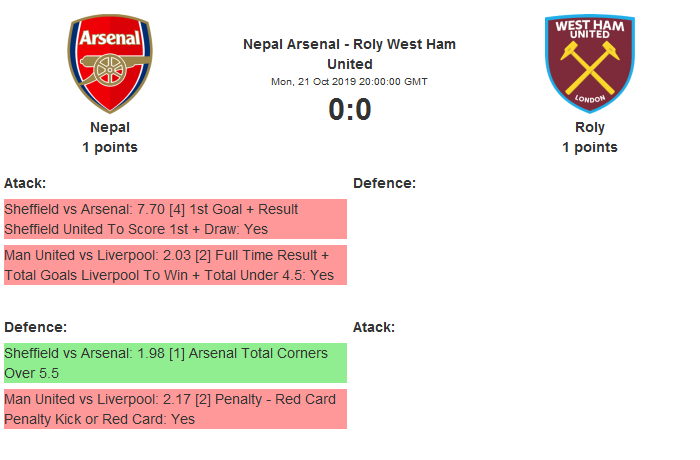Click Nepal's 1 points label
This screenshot has width=700, height=460.
point(110,148)
